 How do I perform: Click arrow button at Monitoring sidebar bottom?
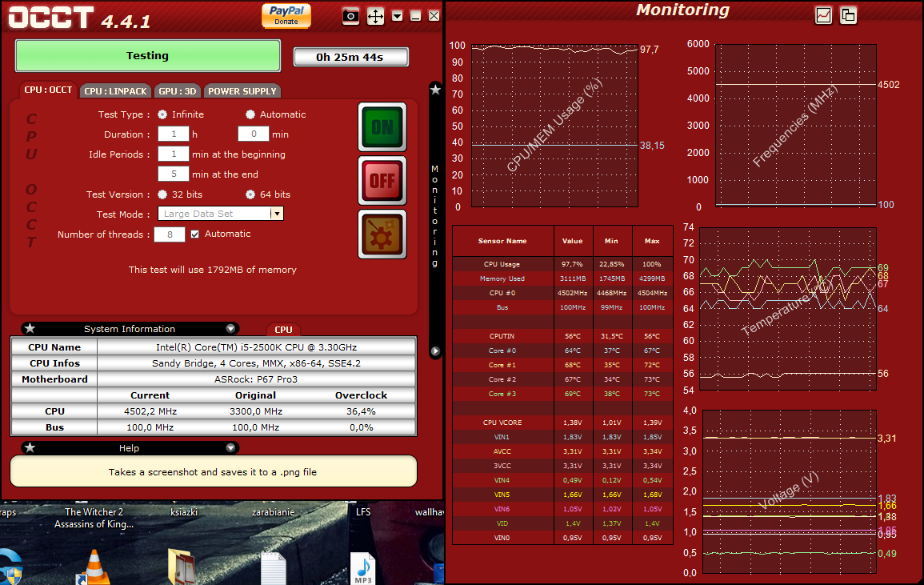435,351
